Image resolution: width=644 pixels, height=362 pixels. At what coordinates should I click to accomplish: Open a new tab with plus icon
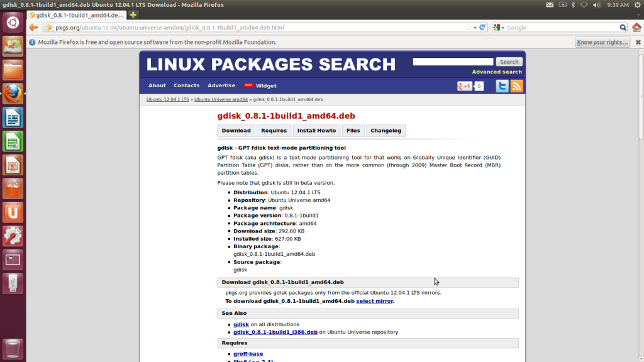click(133, 15)
